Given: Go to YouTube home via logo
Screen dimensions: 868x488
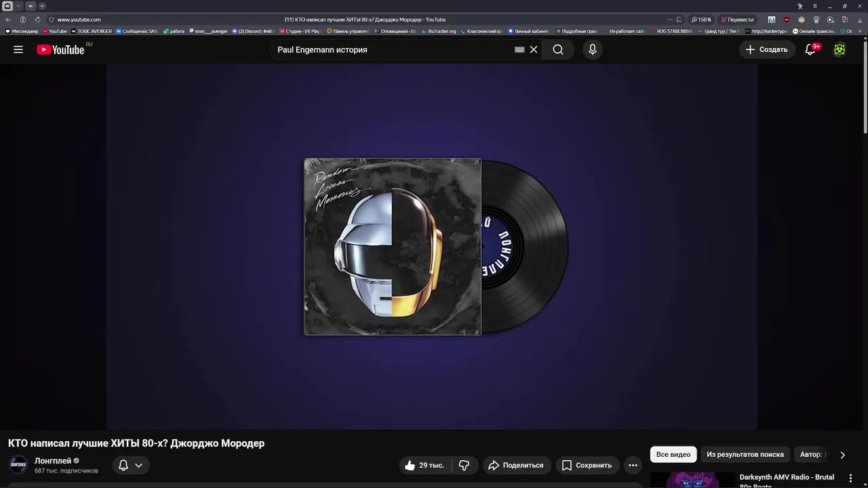Looking at the screenshot, I should point(60,49).
